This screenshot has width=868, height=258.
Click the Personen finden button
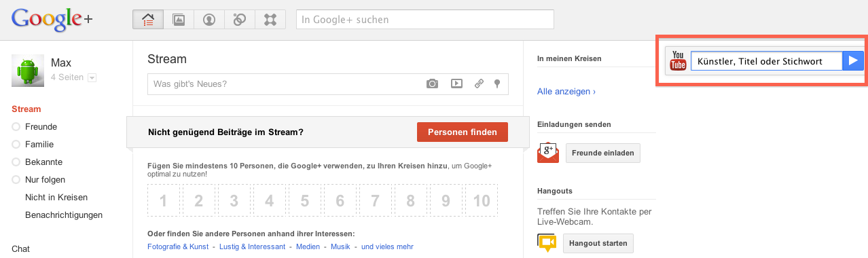click(463, 132)
